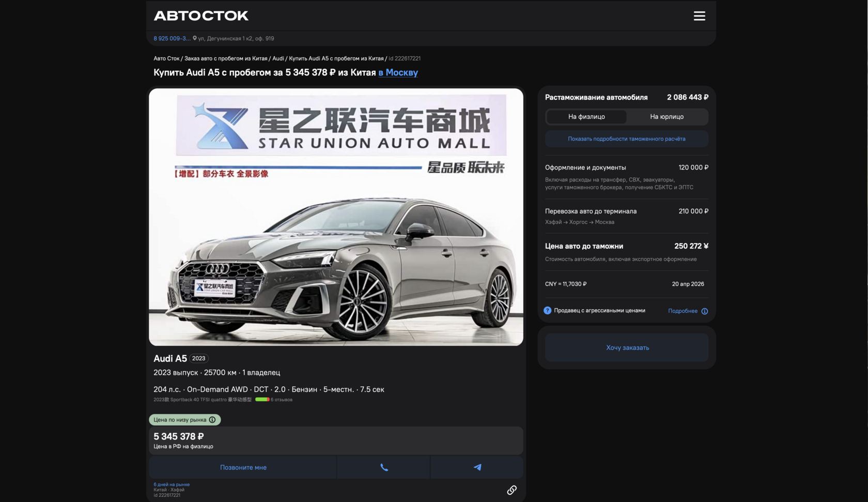This screenshot has width=868, height=502.
Task: Copy the page link using the chain icon
Action: (x=512, y=489)
